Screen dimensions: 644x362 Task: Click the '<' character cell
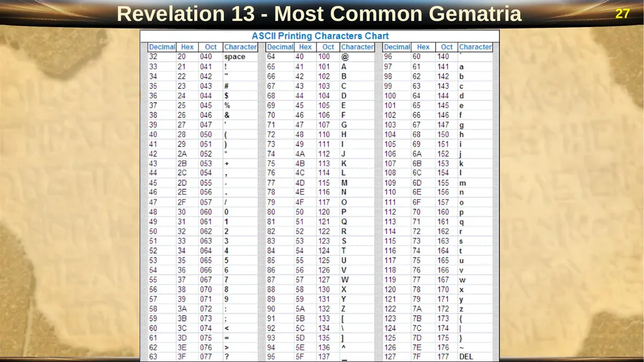pos(226,328)
